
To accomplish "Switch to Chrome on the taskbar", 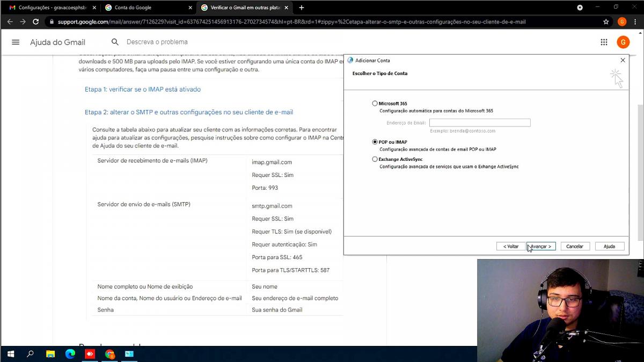I will click(109, 354).
